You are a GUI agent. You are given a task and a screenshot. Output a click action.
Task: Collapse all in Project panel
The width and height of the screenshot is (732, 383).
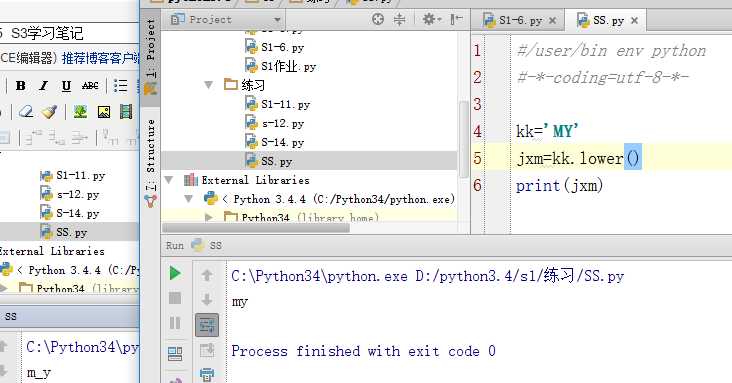point(400,19)
